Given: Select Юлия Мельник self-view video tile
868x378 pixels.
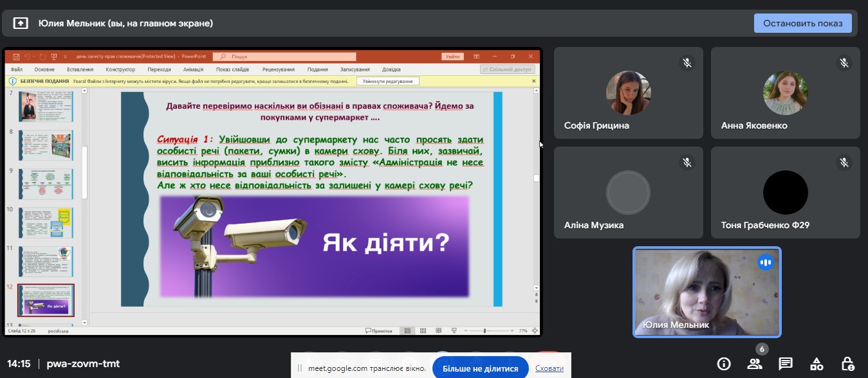Looking at the screenshot, I should tap(706, 292).
